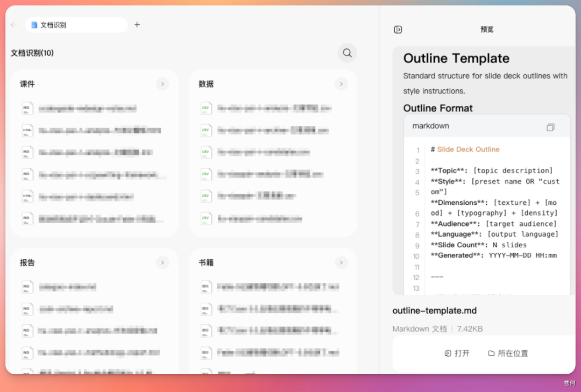This screenshot has height=392, width=581.
Task: Copy the markdown code block
Action: pos(551,127)
